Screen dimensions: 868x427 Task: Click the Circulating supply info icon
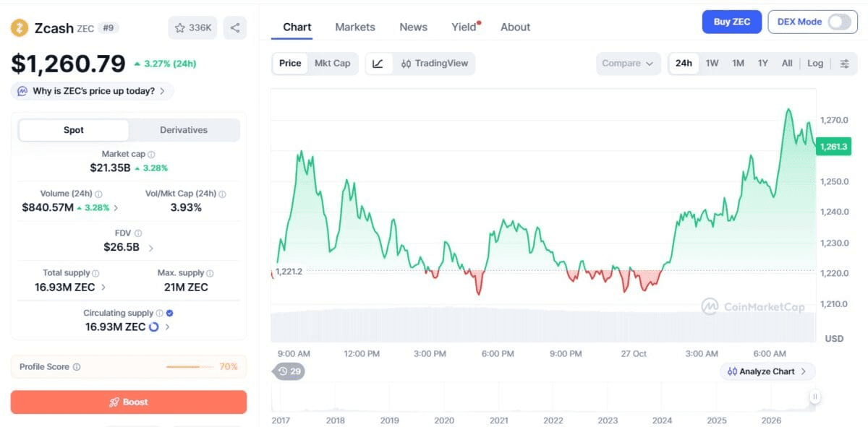click(x=159, y=314)
